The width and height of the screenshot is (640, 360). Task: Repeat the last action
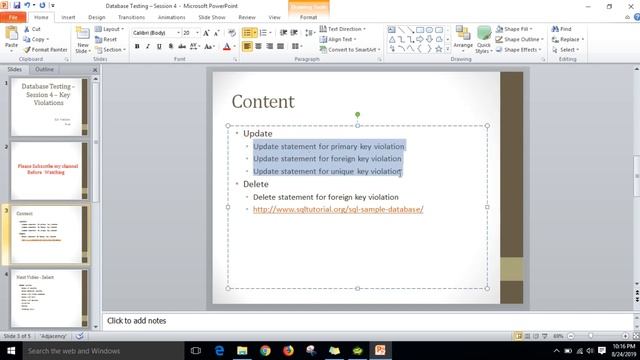(x=42, y=5)
